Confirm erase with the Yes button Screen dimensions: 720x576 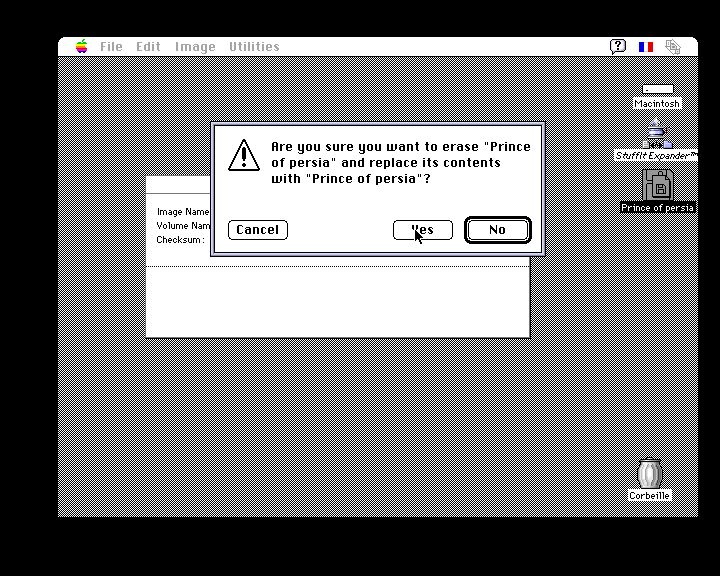423,230
